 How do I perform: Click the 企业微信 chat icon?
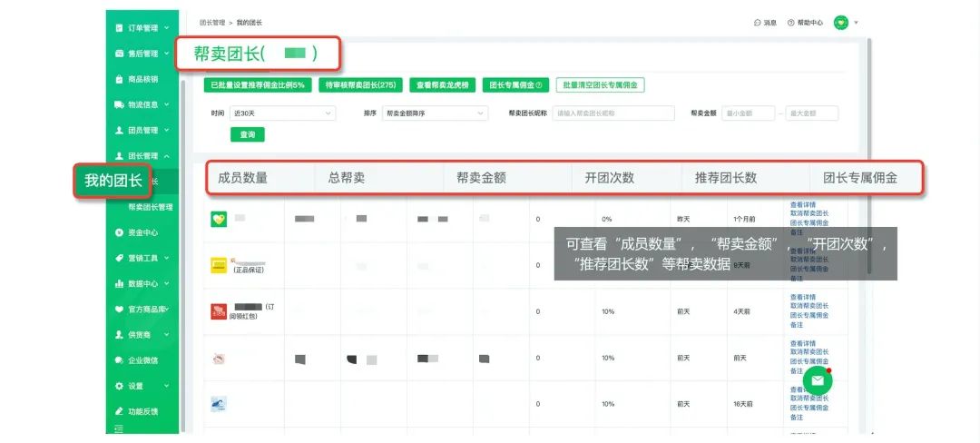119,360
